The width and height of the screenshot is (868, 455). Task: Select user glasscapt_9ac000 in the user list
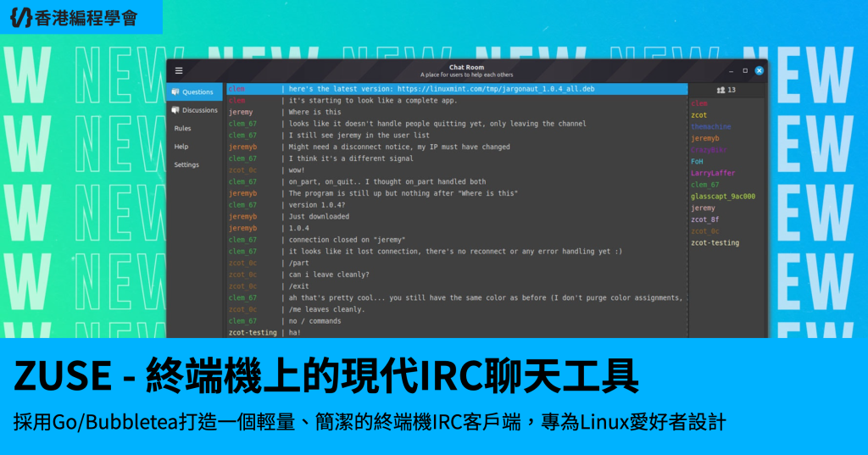pos(722,197)
